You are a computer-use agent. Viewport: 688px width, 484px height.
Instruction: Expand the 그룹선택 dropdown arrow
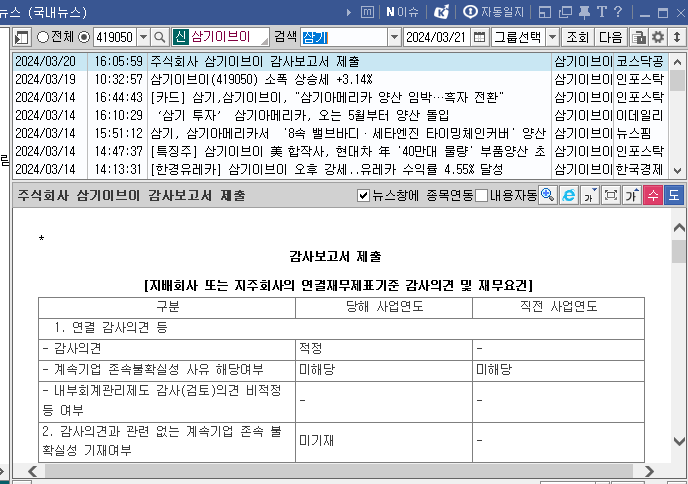(553, 37)
